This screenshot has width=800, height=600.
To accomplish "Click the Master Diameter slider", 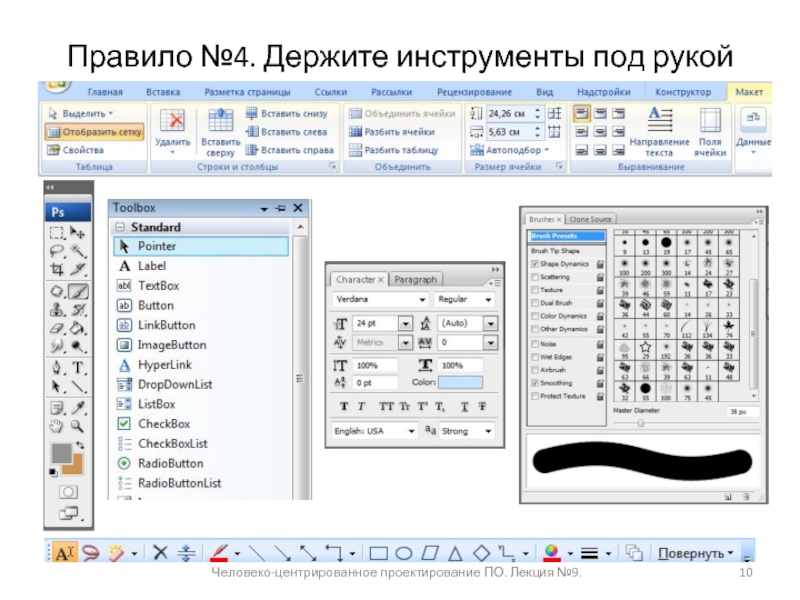I will tap(640, 423).
